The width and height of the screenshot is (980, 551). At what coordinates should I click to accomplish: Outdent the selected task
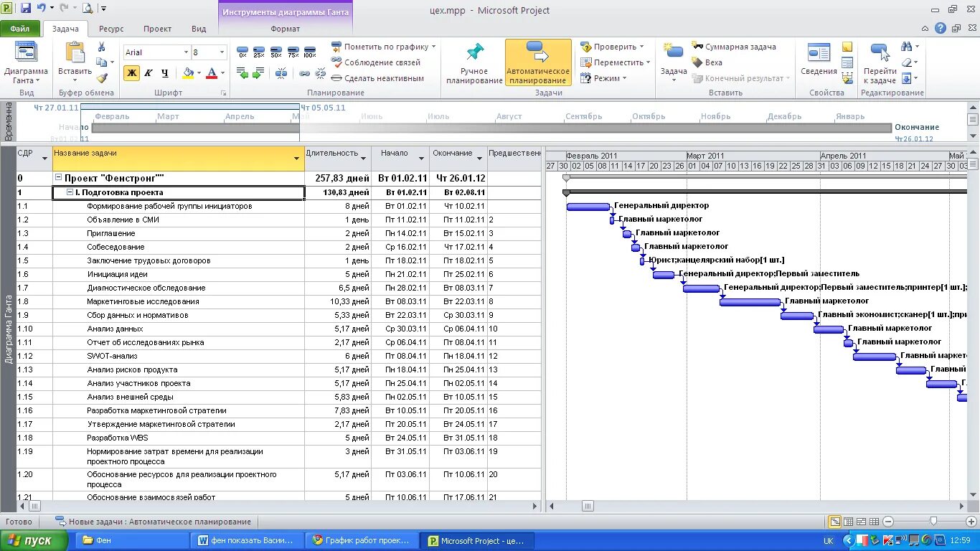[242, 73]
